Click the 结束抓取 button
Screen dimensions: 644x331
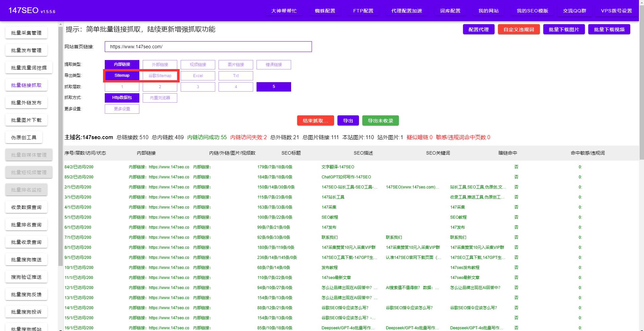point(315,120)
